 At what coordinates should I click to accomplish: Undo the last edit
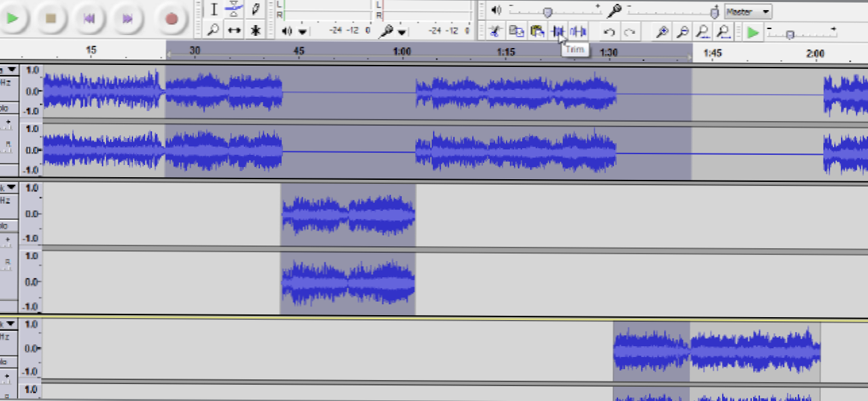609,32
